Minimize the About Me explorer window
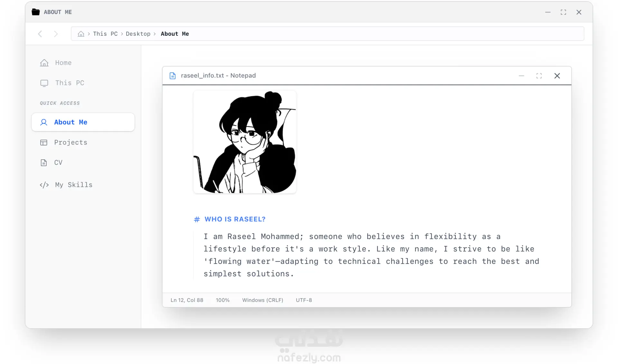 click(x=548, y=12)
